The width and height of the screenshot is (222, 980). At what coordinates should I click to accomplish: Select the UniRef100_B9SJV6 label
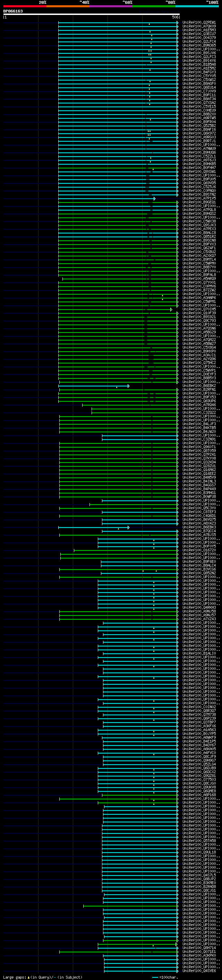(x=199, y=53)
